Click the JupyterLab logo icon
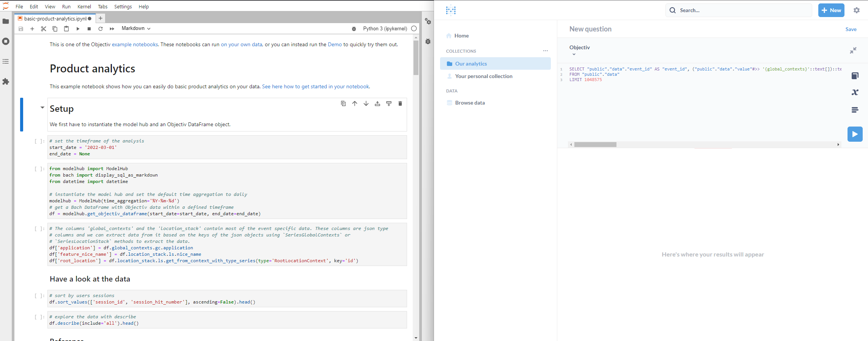This screenshot has width=868, height=341. pyautogui.click(x=6, y=6)
